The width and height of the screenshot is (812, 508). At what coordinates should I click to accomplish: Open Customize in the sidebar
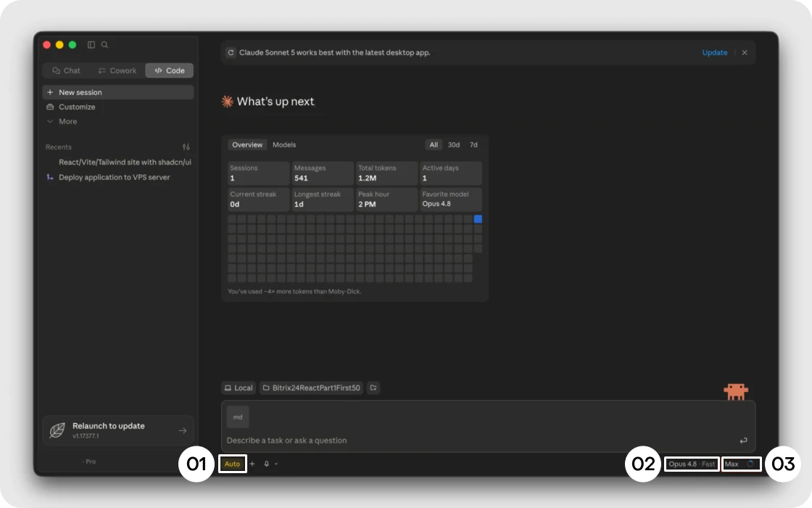tap(118, 107)
